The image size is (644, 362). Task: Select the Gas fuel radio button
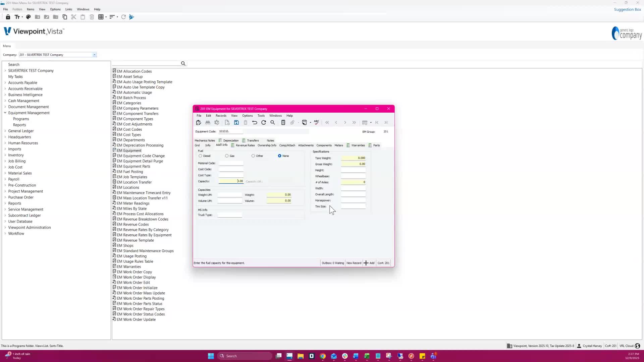227,156
